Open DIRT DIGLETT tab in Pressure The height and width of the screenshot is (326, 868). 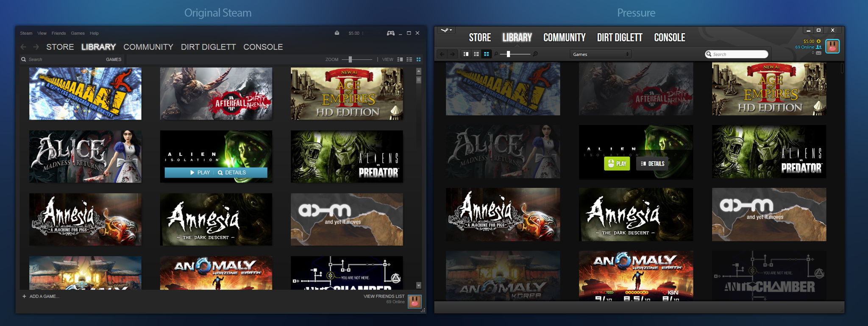tap(620, 37)
